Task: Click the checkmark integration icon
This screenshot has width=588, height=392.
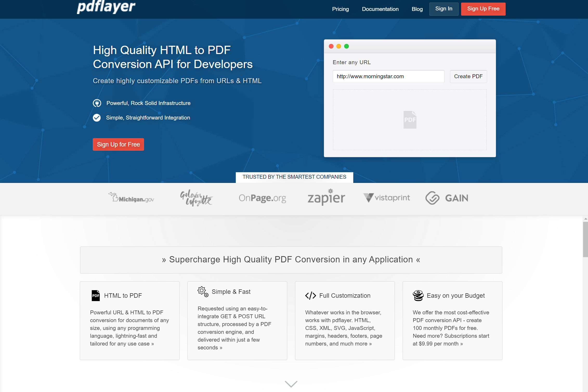Action: (97, 118)
